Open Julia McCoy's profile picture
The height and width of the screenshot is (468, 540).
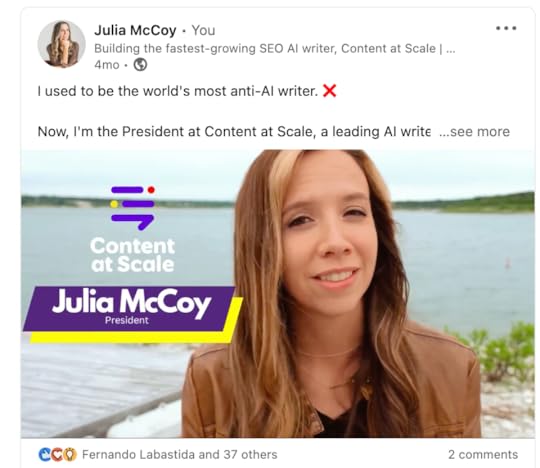(x=61, y=44)
